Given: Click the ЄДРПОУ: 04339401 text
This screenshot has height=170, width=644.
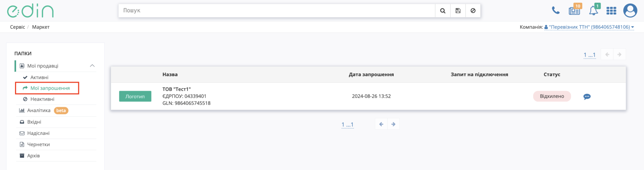Looking at the screenshot, I should click(x=184, y=96).
